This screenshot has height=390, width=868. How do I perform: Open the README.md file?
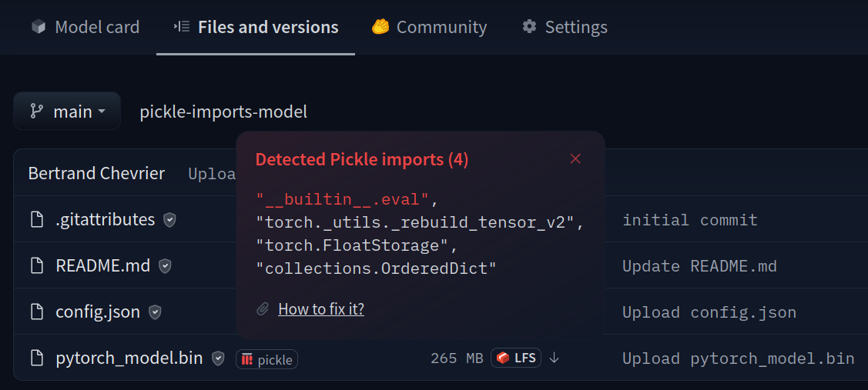103,266
